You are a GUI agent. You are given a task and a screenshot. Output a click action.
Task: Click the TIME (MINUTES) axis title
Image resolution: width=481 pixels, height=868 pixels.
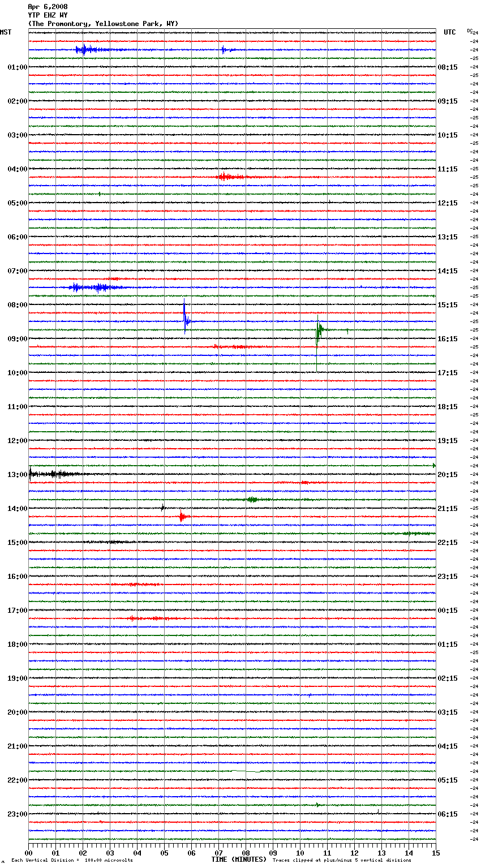coord(238,860)
